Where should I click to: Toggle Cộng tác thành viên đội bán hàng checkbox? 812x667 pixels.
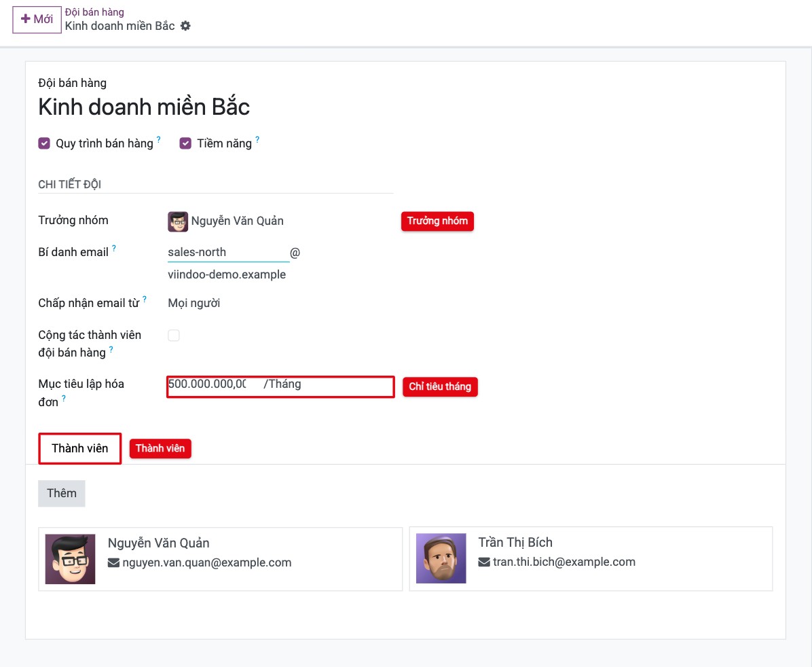coord(174,336)
